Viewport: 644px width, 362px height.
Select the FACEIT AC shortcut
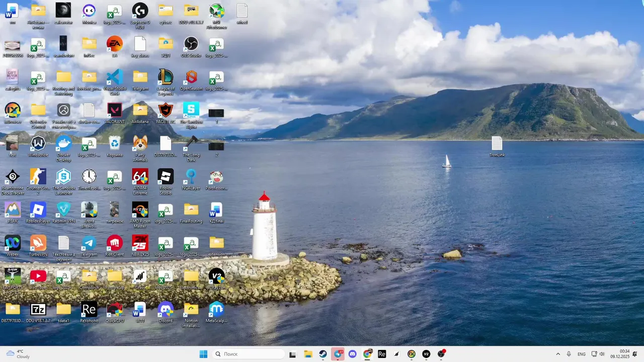coord(166,113)
